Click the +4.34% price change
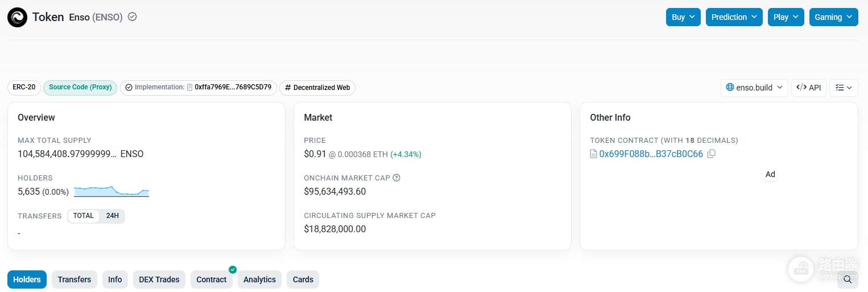This screenshot has height=292, width=868. (x=406, y=154)
